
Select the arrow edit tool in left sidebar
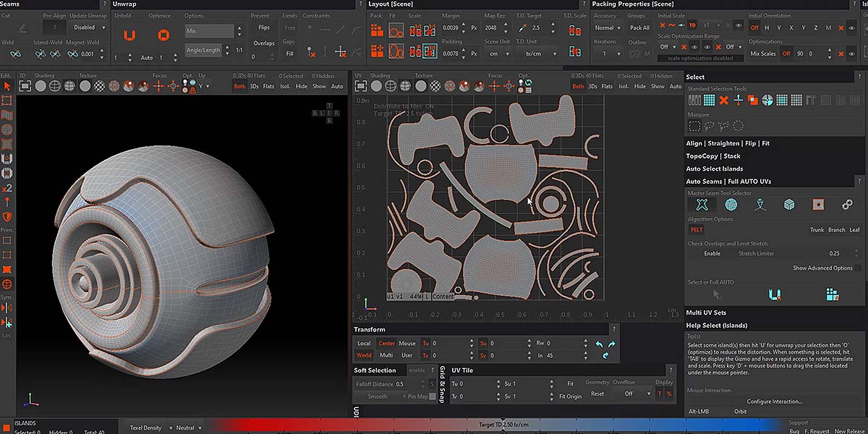[x=7, y=86]
